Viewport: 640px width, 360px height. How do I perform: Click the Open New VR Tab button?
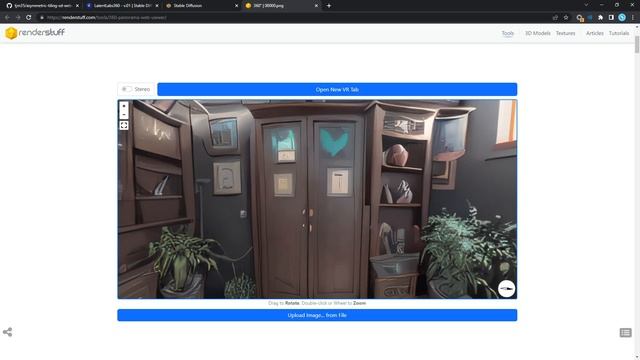point(337,89)
